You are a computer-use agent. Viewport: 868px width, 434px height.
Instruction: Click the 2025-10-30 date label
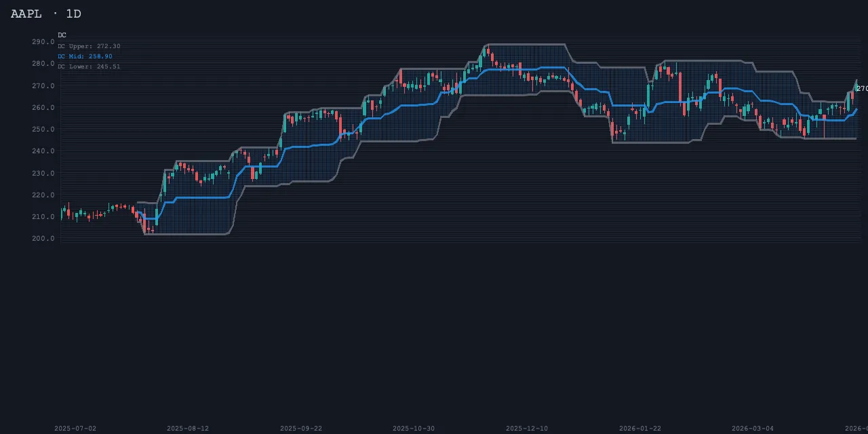[414, 429]
